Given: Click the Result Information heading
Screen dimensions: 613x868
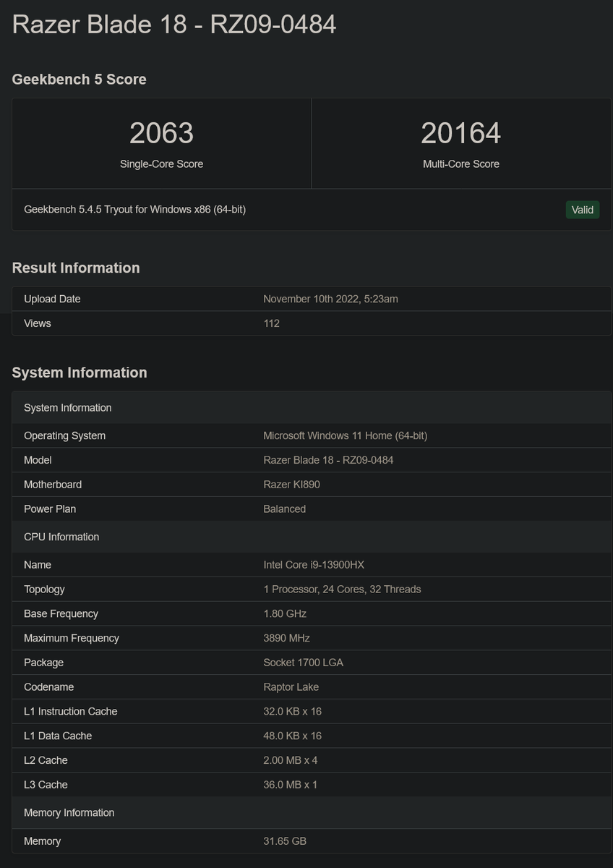Looking at the screenshot, I should [x=76, y=268].
